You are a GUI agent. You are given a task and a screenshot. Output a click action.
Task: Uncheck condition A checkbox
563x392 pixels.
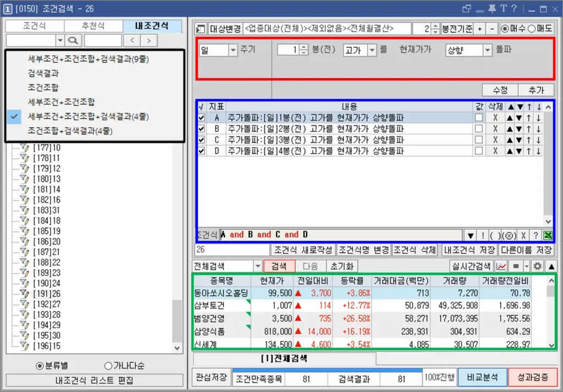pyautogui.click(x=201, y=118)
